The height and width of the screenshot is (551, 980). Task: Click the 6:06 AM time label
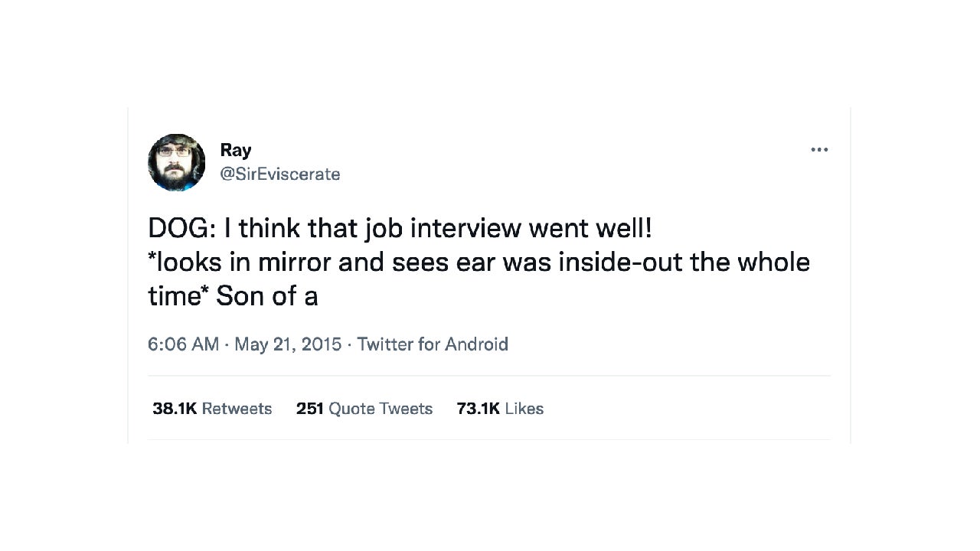coord(184,344)
